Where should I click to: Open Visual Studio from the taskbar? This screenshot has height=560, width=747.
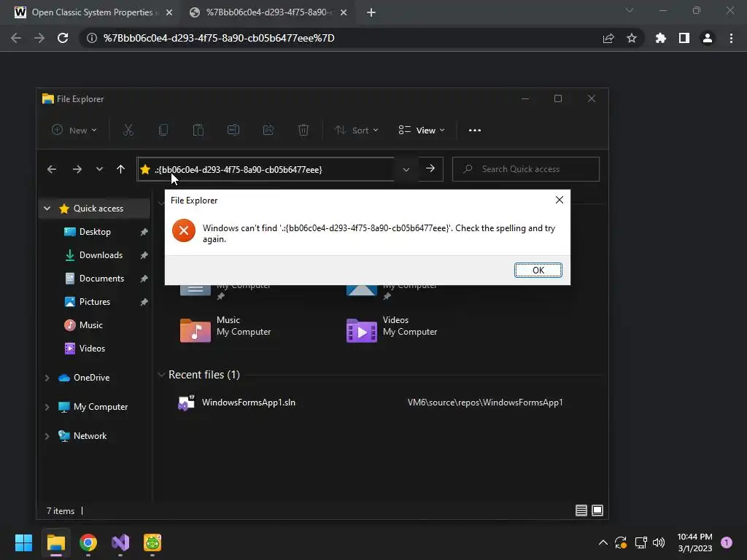pyautogui.click(x=120, y=542)
